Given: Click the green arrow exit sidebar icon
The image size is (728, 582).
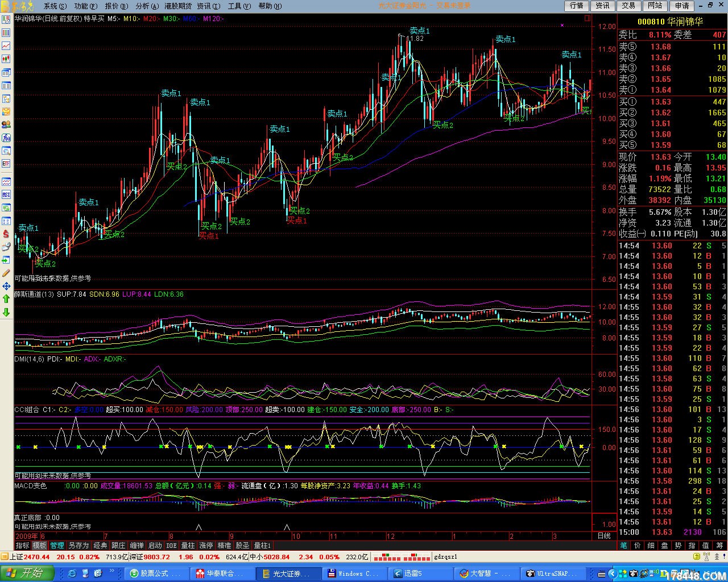Looking at the screenshot, I should [6, 260].
